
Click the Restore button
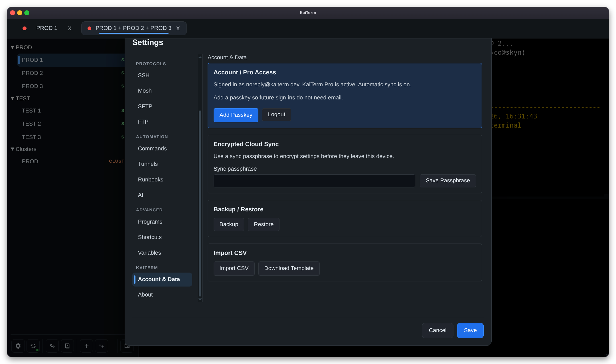tap(264, 224)
